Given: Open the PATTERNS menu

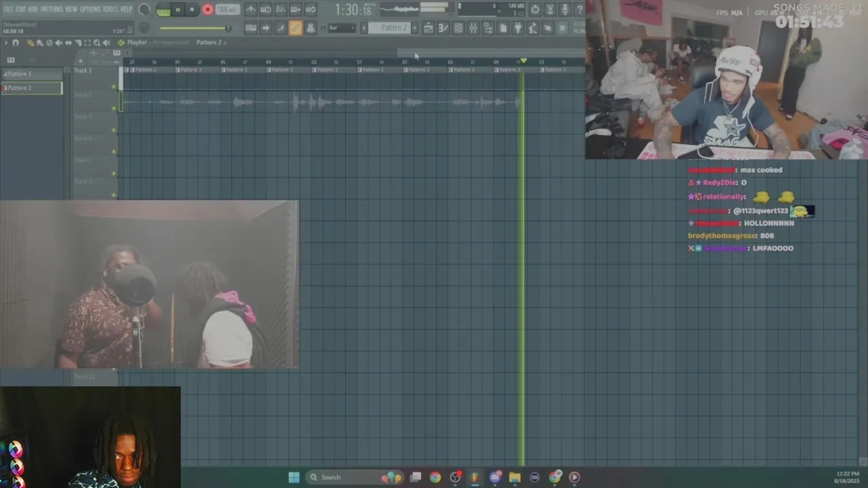Looking at the screenshot, I should pos(52,9).
